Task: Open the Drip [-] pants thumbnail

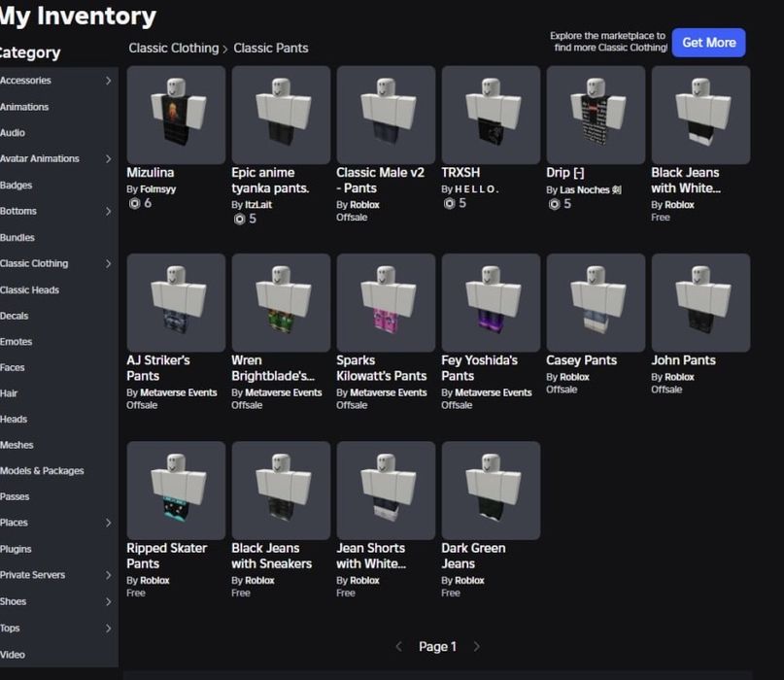Action: (x=596, y=115)
